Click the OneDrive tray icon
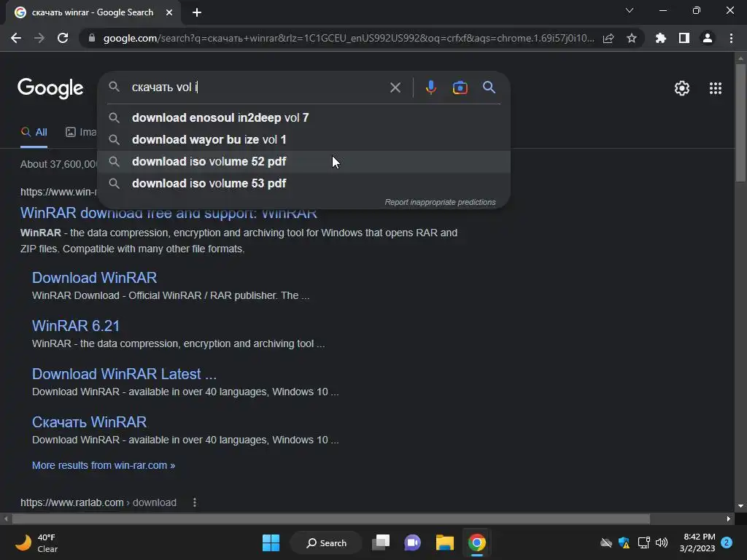This screenshot has width=747, height=560. [605, 542]
